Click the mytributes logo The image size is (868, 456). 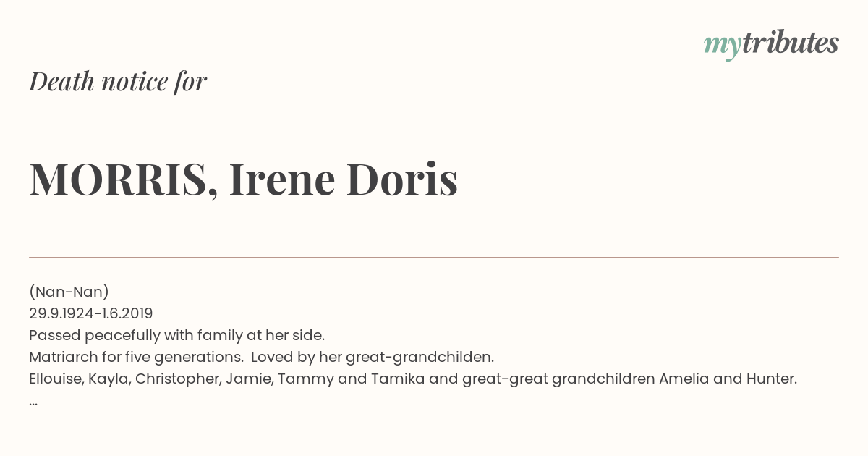click(x=771, y=45)
